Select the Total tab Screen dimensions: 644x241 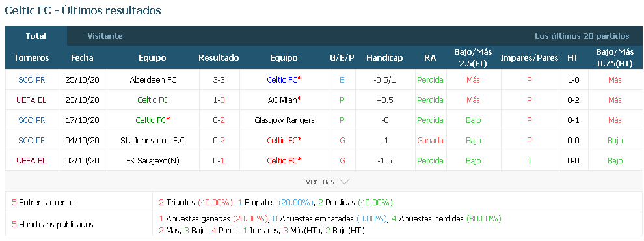(36, 36)
